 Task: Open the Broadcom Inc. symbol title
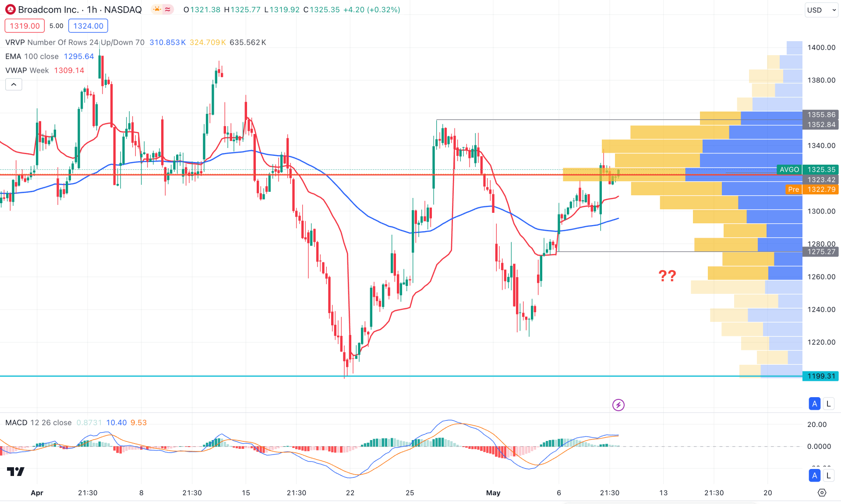coord(80,9)
